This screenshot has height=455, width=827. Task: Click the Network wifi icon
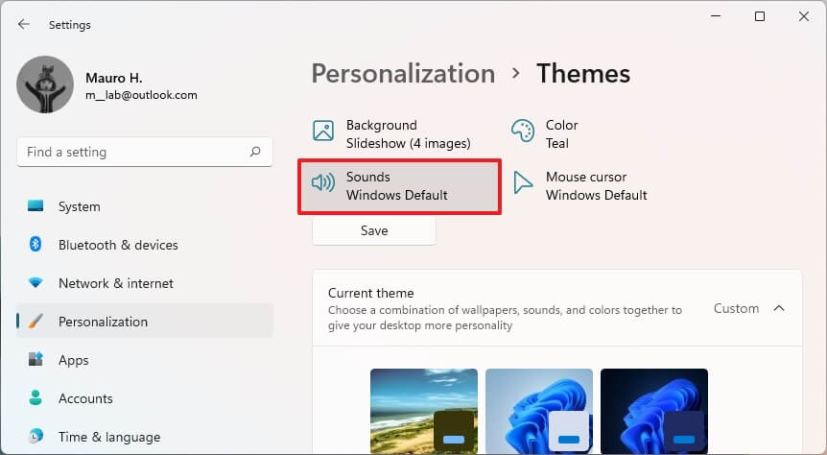pos(35,283)
